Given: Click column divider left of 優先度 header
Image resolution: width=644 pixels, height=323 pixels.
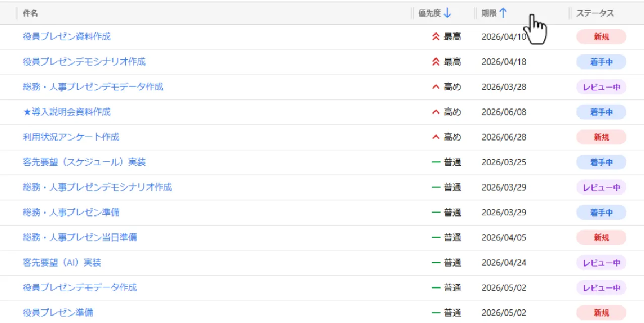Looking at the screenshot, I should (412, 14).
